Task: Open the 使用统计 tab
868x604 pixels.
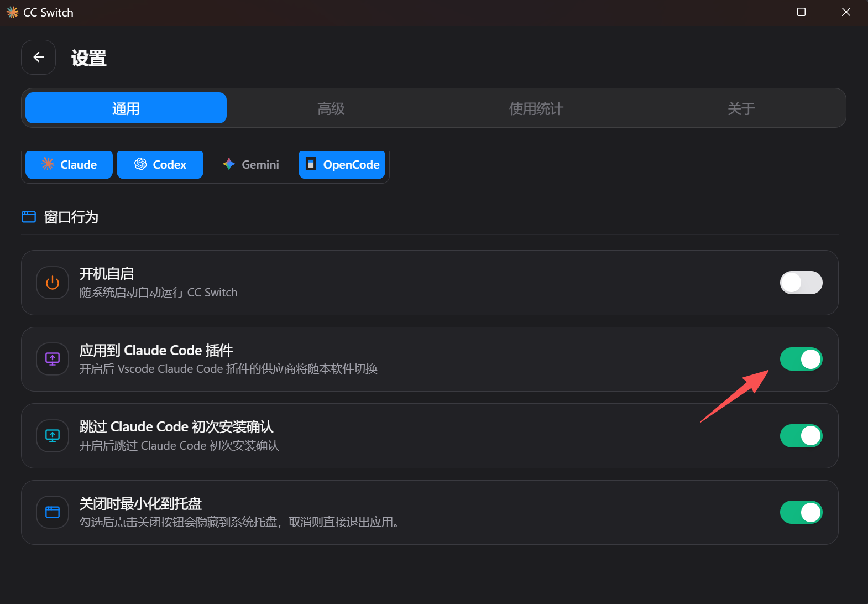Action: [x=536, y=108]
